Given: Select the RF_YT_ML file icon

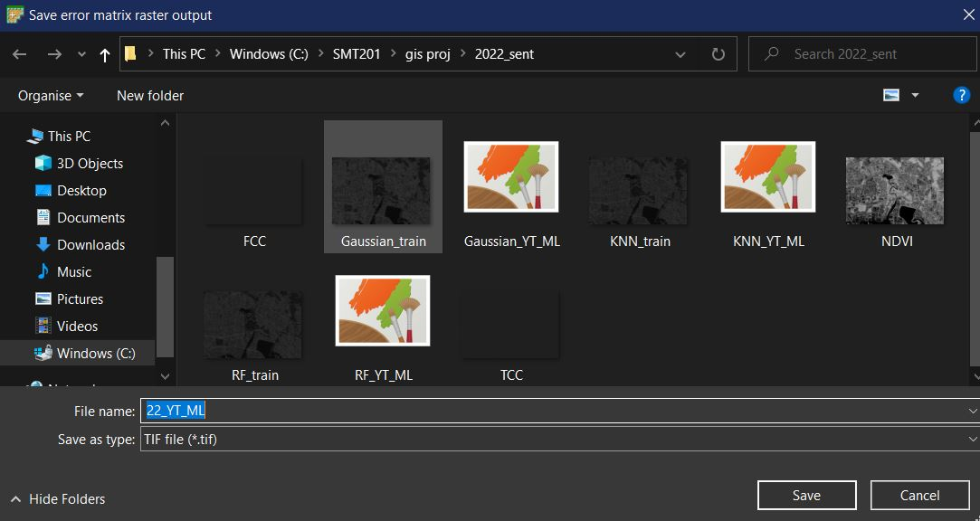Looking at the screenshot, I should pyautogui.click(x=383, y=311).
